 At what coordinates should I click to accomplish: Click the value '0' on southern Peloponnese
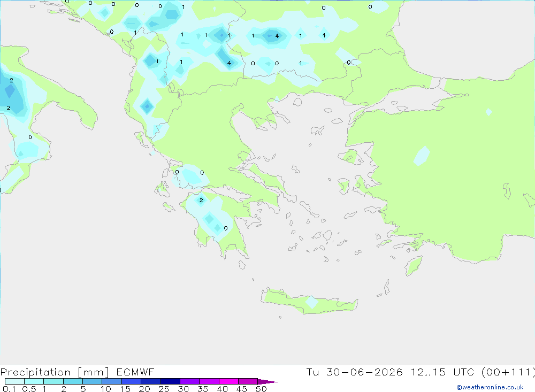(226, 228)
